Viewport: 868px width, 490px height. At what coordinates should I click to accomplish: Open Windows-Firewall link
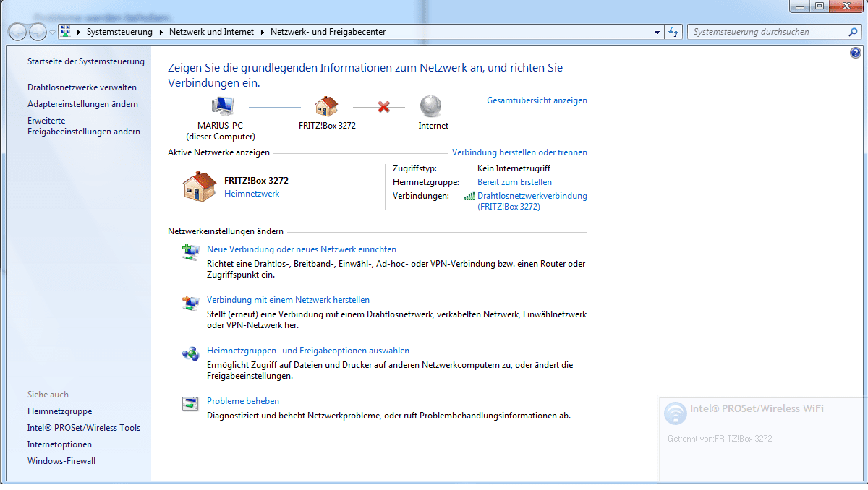pyautogui.click(x=61, y=461)
